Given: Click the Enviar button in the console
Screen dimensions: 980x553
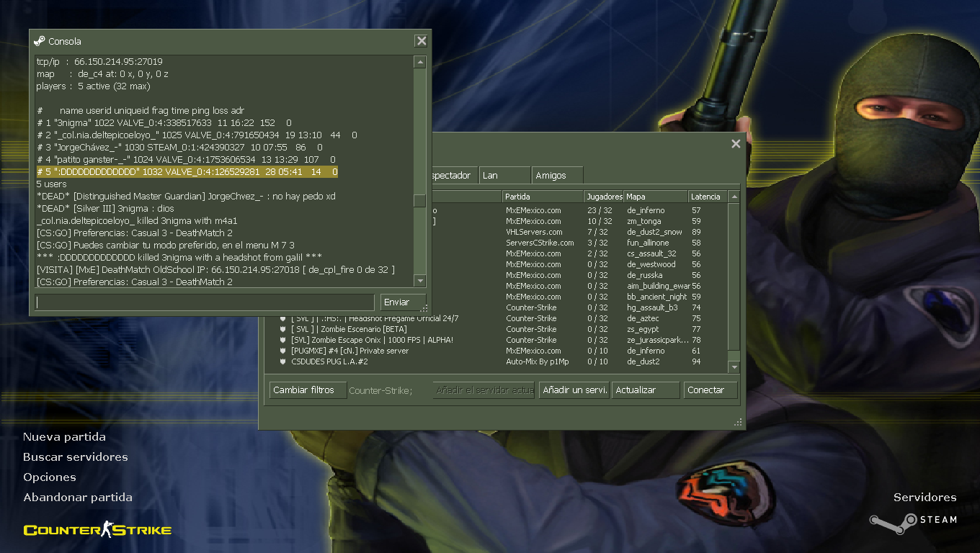Looking at the screenshot, I should tap(403, 302).
